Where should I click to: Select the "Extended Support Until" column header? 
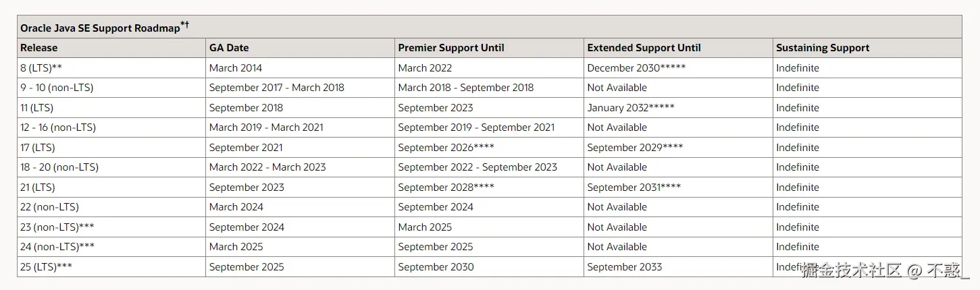tap(644, 48)
